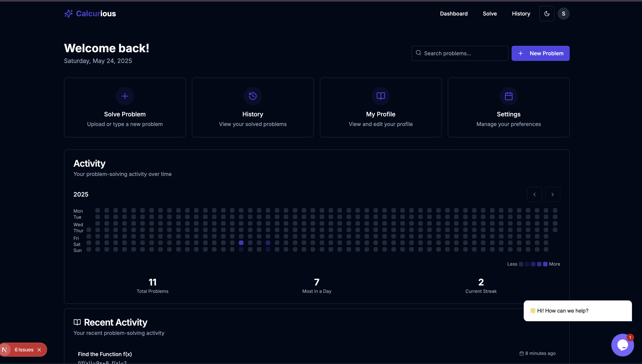Click the New Problem button
Viewport: 642px width, 364px height.
[540, 53]
